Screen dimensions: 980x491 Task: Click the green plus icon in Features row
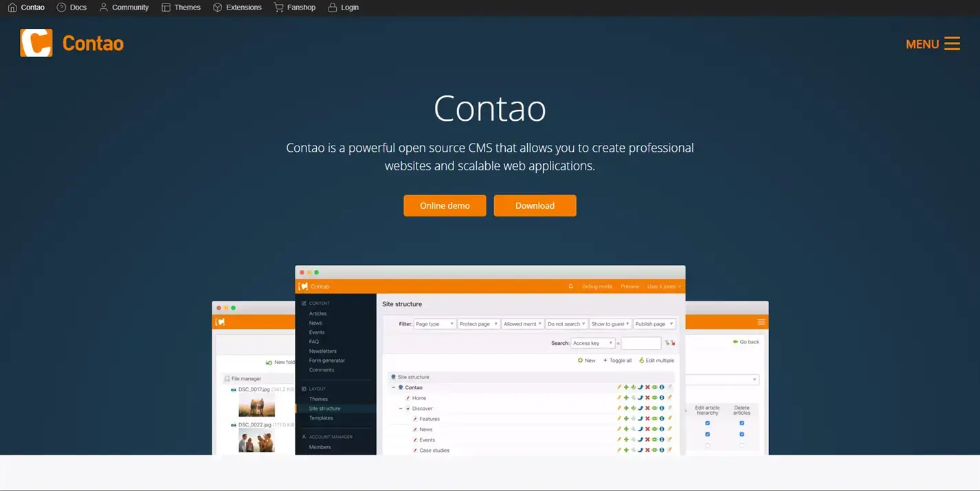[626, 419]
